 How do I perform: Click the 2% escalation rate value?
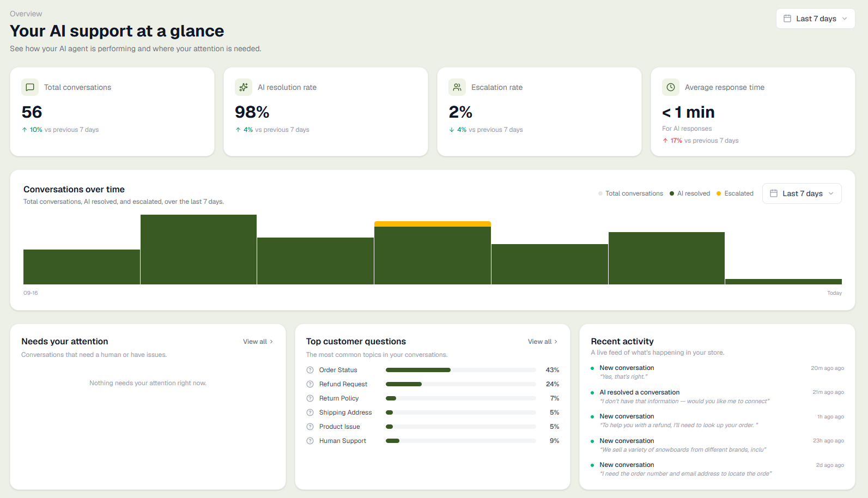pyautogui.click(x=460, y=112)
